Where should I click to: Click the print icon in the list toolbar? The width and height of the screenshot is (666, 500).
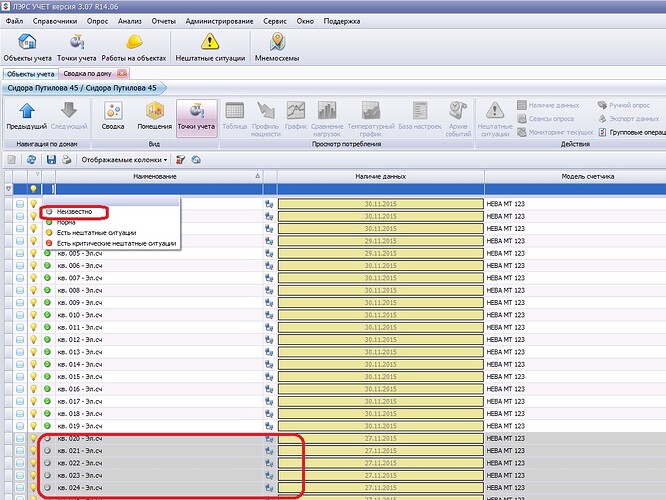pyautogui.click(x=67, y=160)
